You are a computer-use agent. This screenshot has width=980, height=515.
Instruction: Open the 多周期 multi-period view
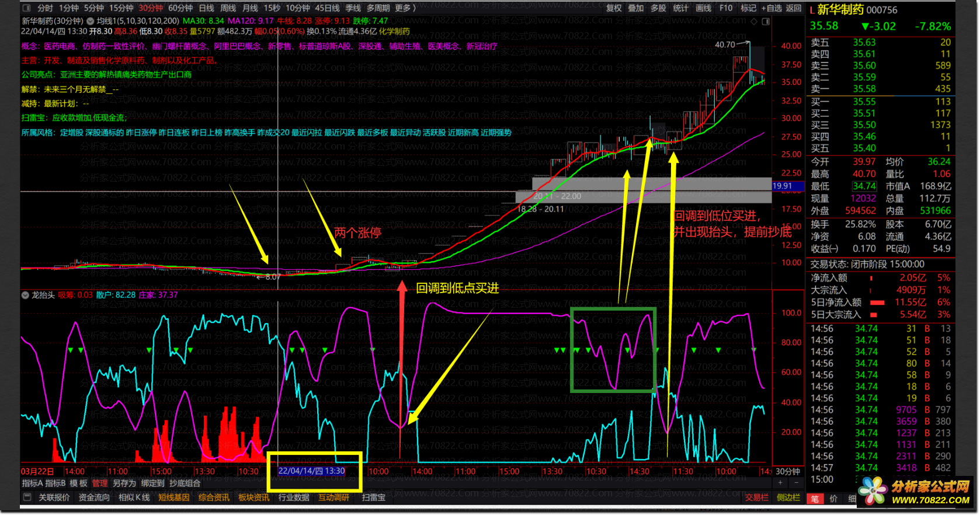coord(378,8)
